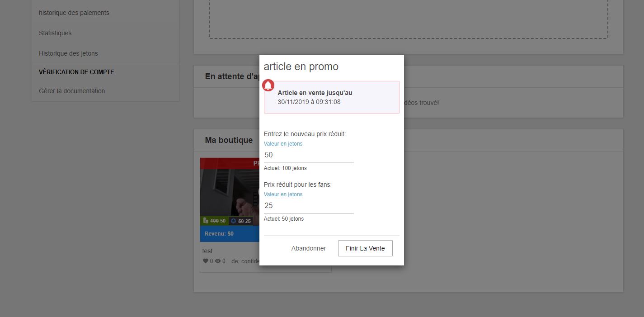Image resolution: width=644 pixels, height=317 pixels.
Task: Open Statistiques in the sidebar
Action: click(55, 33)
